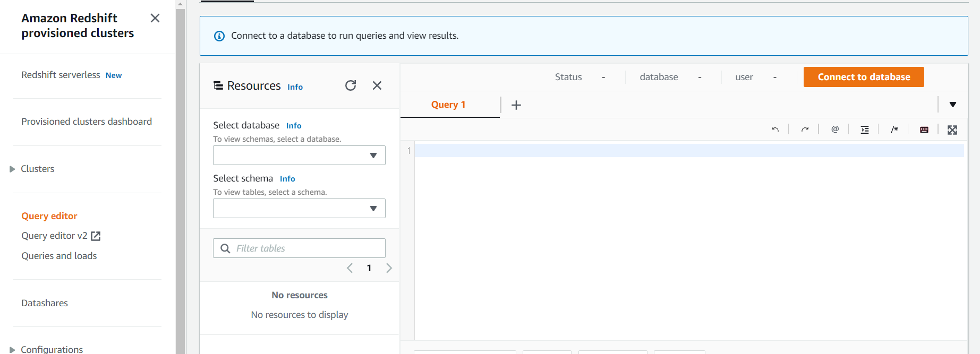Expand the Clusters section
Image resolution: width=980 pixels, height=354 pixels.
click(x=12, y=169)
